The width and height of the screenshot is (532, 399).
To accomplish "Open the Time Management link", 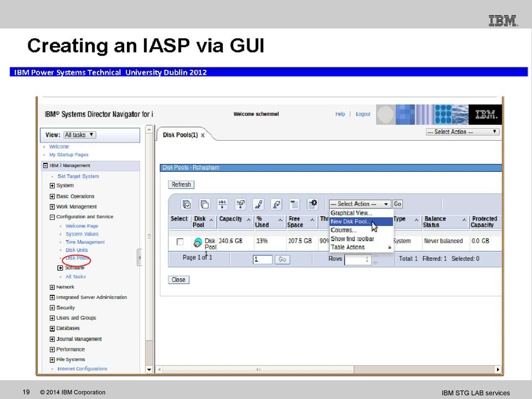I will tap(85, 242).
